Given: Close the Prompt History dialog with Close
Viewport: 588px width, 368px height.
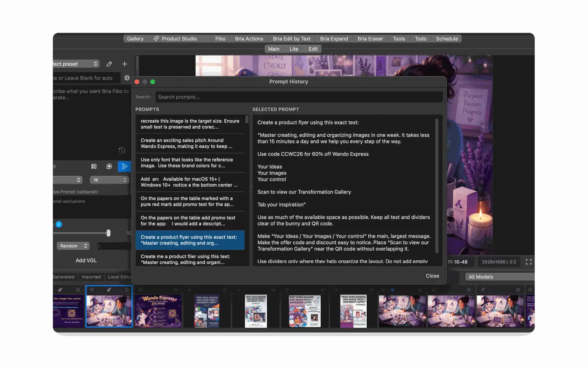Looking at the screenshot, I should click(432, 276).
